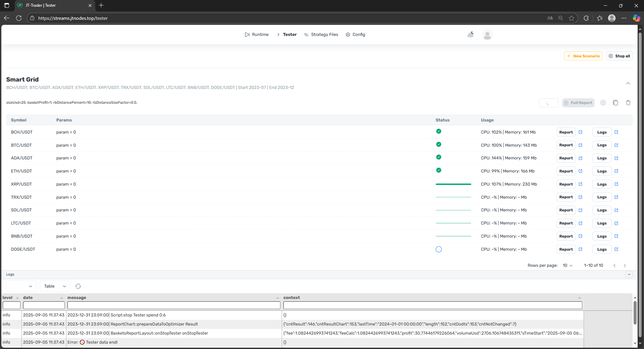Image resolution: width=644 pixels, height=349 pixels.
Task: Copy the Smart Grid scenario
Action: (615, 103)
